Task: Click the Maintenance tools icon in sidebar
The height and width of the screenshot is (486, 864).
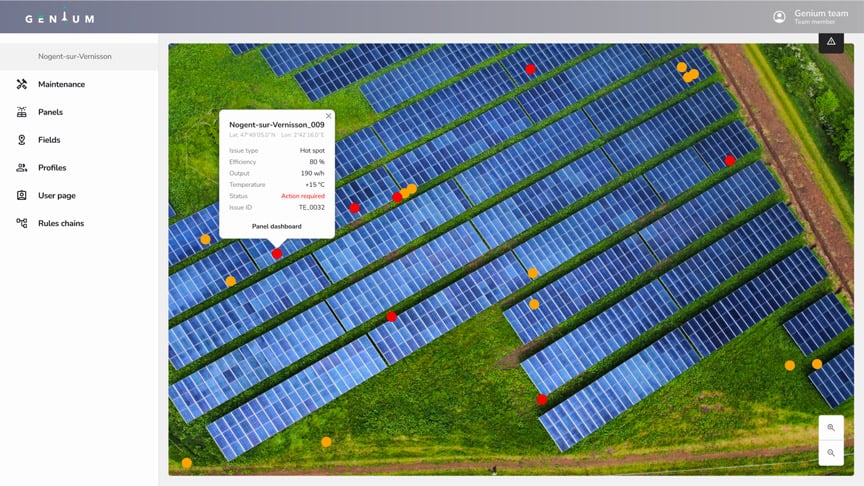Action: click(22, 84)
